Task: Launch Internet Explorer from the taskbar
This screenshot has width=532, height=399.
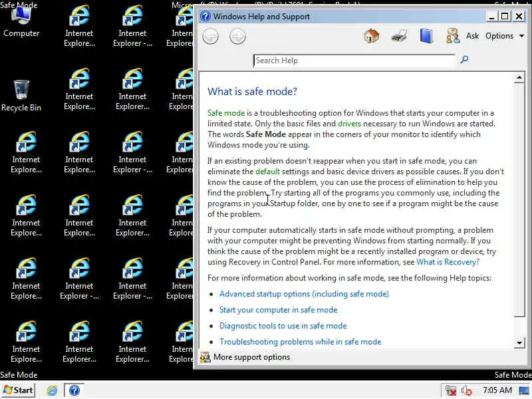Action: [52, 390]
